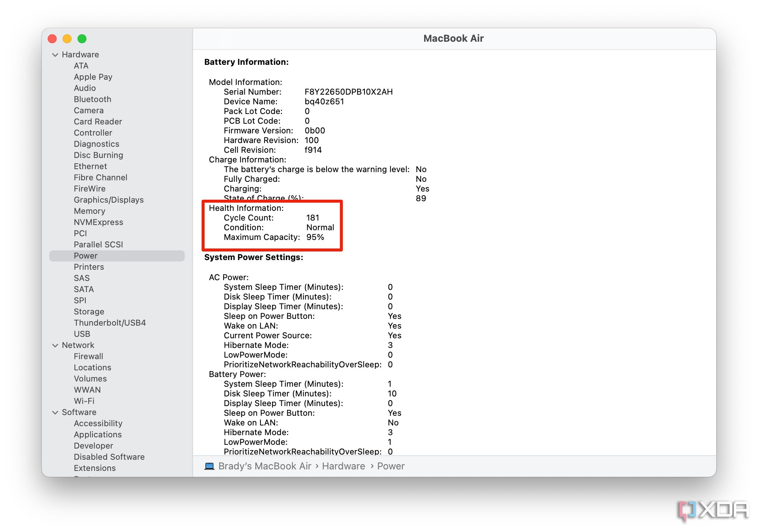Select Card Reader in sidebar
758x532 pixels.
click(98, 122)
